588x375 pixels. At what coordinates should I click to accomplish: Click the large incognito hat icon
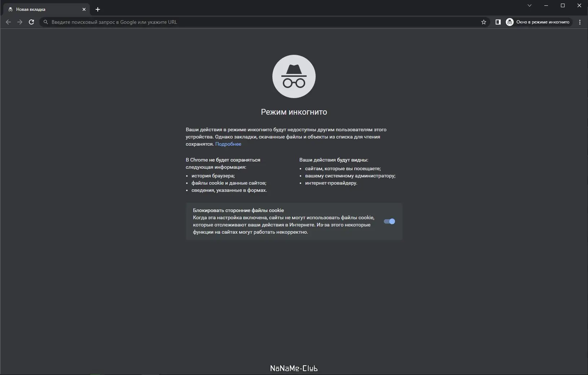pos(294,76)
